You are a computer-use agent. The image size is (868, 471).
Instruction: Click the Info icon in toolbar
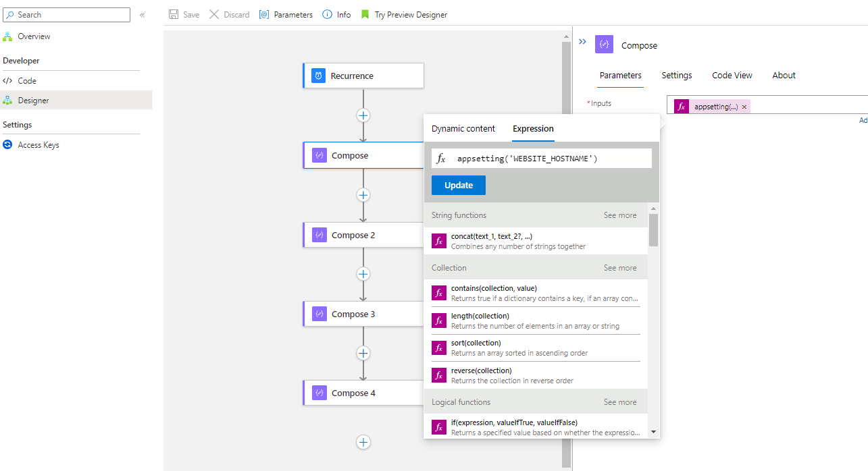pyautogui.click(x=328, y=14)
